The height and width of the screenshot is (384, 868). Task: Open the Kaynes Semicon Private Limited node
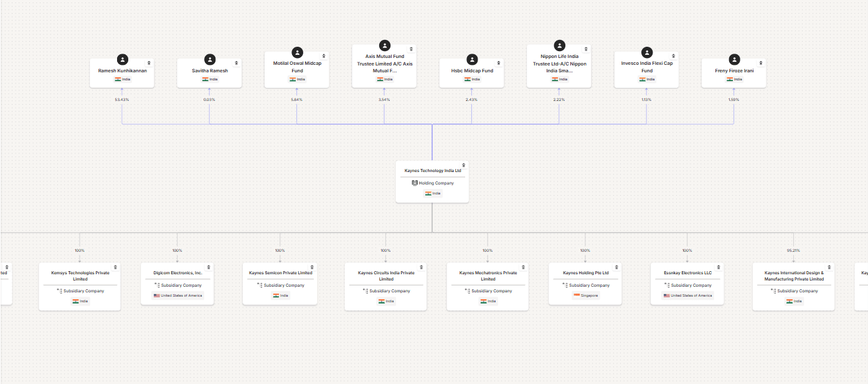pos(280,272)
